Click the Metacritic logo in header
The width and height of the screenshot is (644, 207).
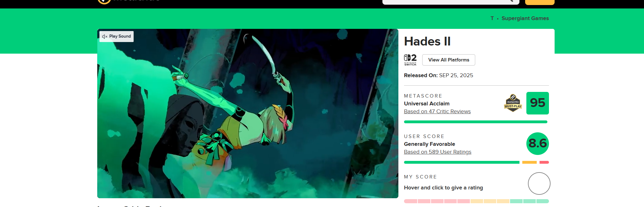pyautogui.click(x=129, y=1)
